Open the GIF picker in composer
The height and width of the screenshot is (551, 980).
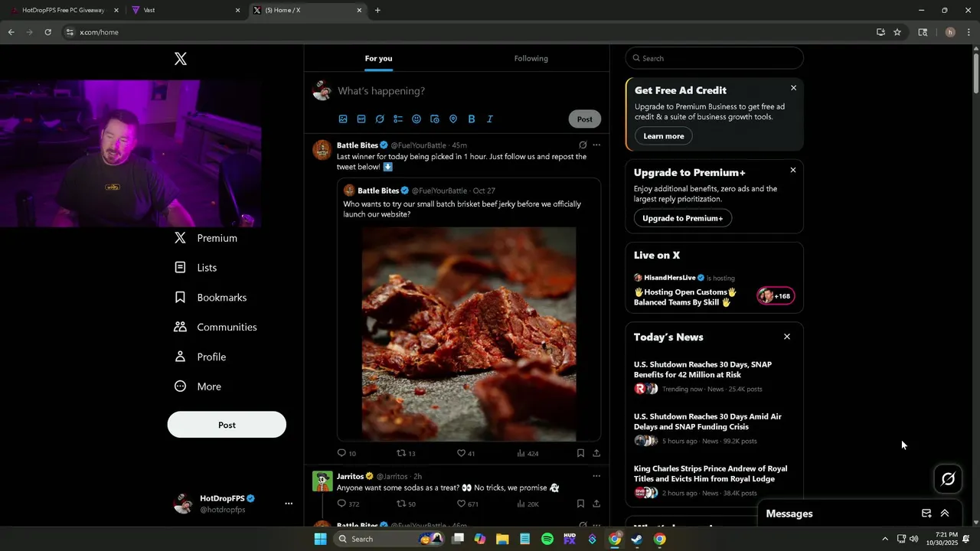(x=361, y=119)
